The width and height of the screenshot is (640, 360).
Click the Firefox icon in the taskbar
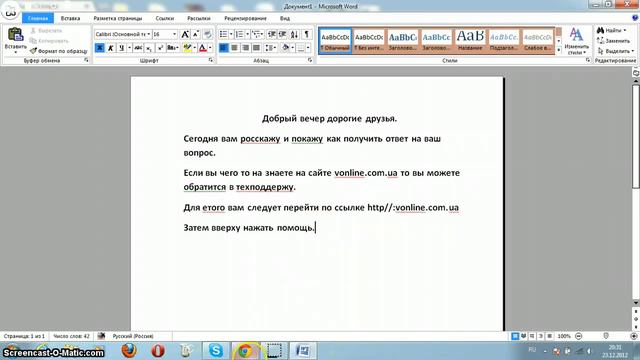pyautogui.click(x=129, y=351)
